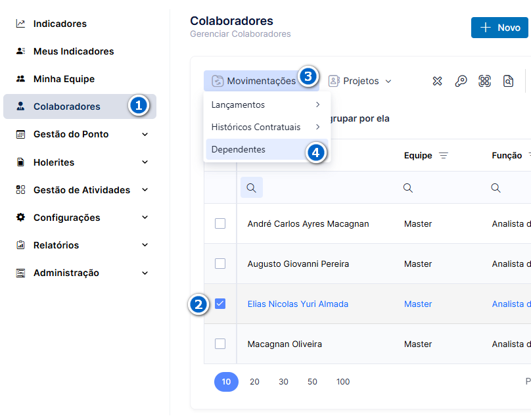Click the Equipe column header
This screenshot has height=420, width=531.
click(x=418, y=156)
